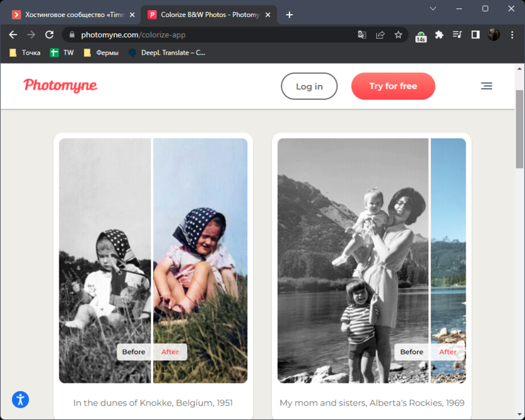
Task: Click the Alberta's Rockies photo comparison divider
Action: click(x=430, y=260)
